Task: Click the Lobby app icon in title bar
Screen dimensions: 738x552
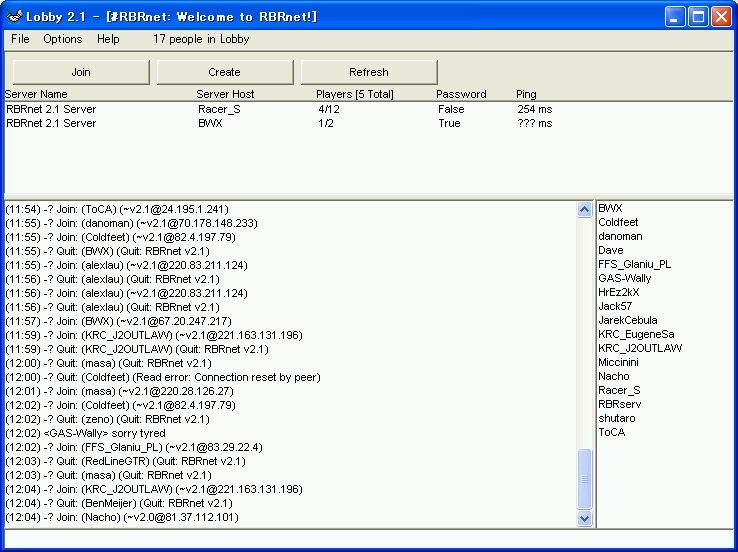Action: click(14, 15)
